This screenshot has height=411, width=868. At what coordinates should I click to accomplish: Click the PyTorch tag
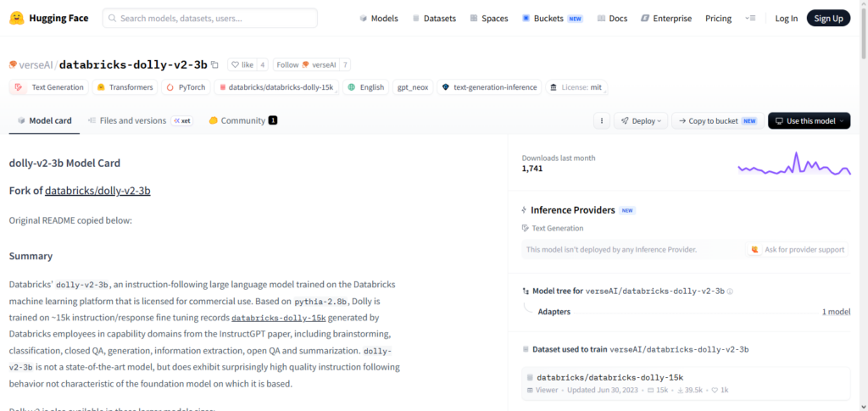pos(186,87)
